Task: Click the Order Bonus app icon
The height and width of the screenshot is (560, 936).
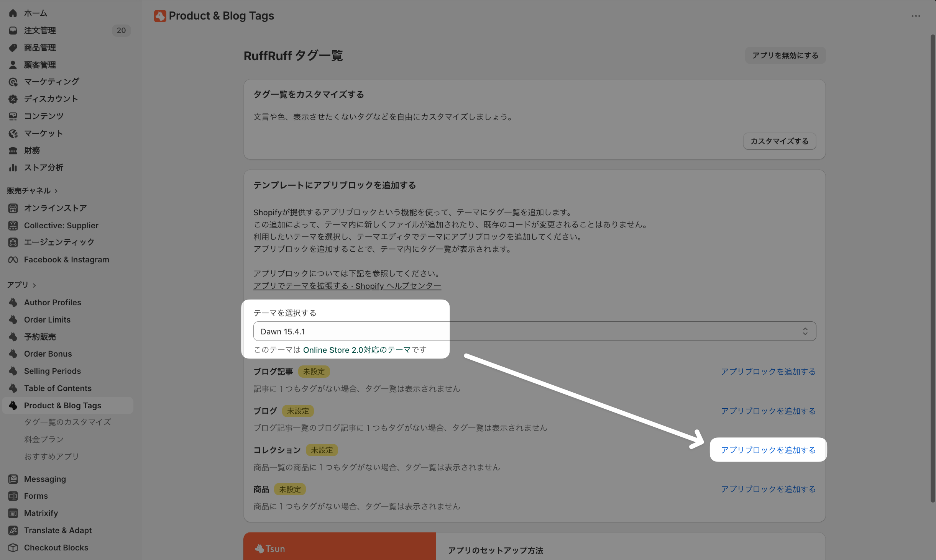Action: tap(13, 354)
